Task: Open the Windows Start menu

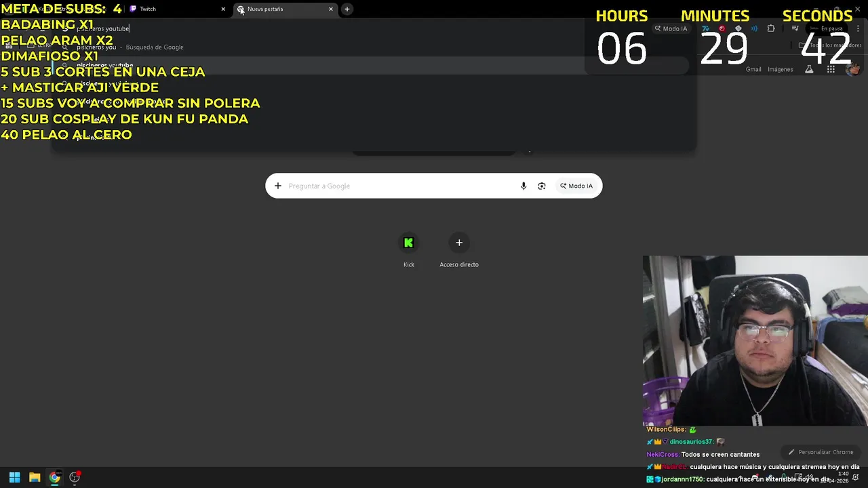Action: click(14, 477)
